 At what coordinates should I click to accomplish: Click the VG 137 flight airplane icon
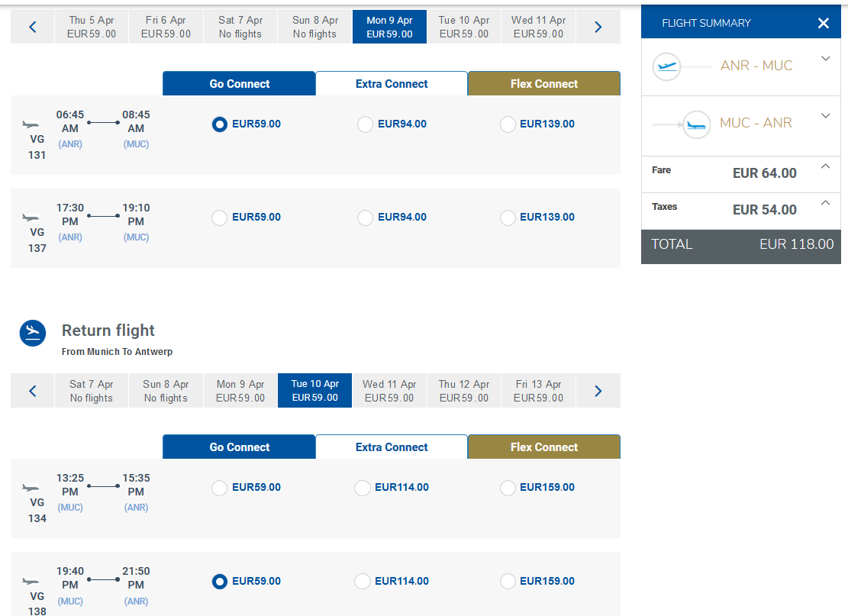tap(31, 218)
